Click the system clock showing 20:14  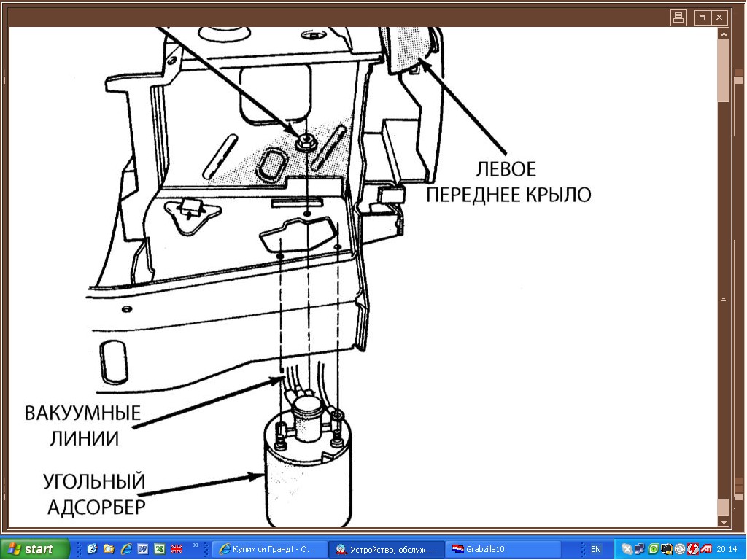(x=727, y=548)
